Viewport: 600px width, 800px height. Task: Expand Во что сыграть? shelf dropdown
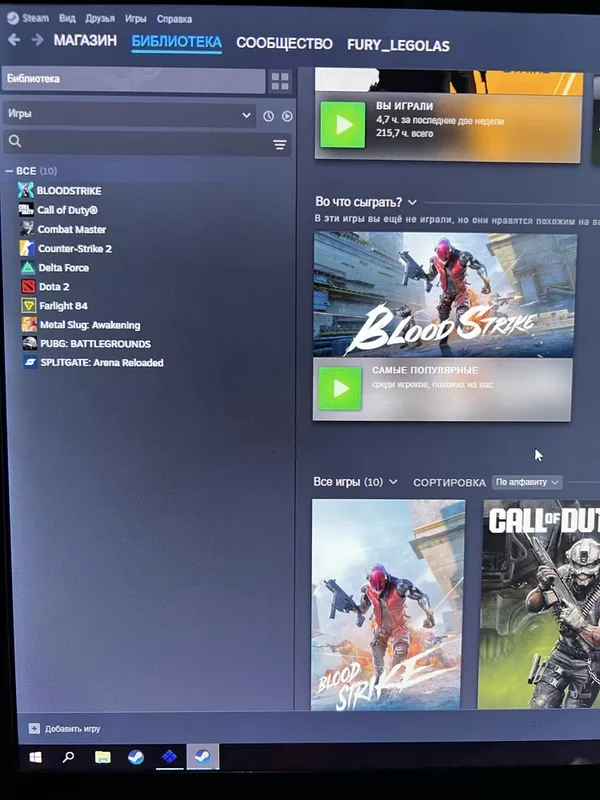click(412, 203)
